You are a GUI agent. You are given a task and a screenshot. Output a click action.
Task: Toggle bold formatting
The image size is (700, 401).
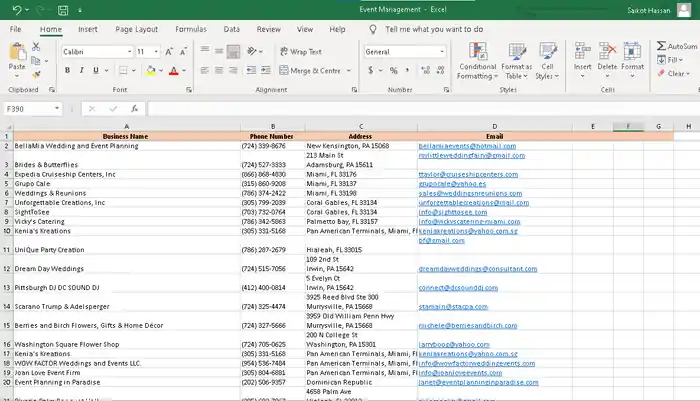pyautogui.click(x=67, y=71)
